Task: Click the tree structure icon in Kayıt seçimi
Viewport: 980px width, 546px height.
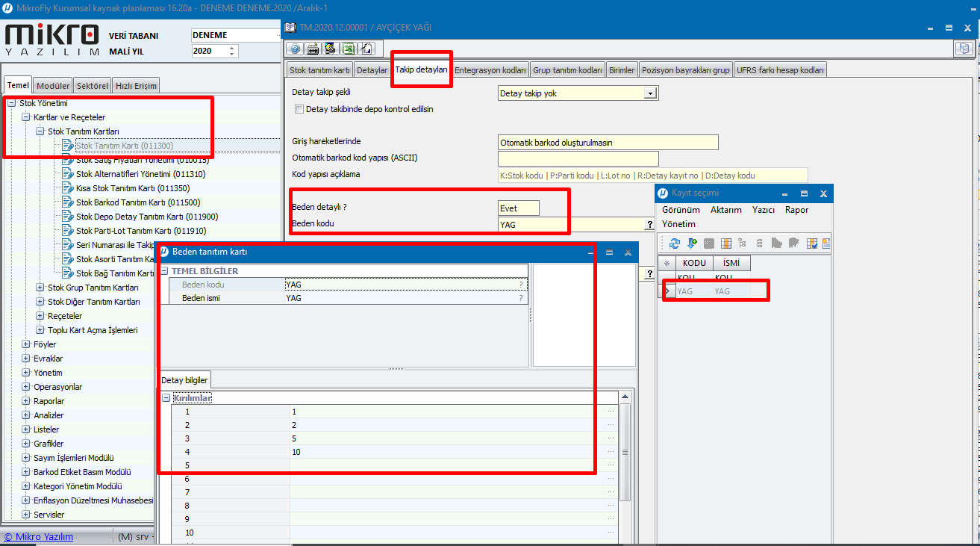Action: coord(743,243)
